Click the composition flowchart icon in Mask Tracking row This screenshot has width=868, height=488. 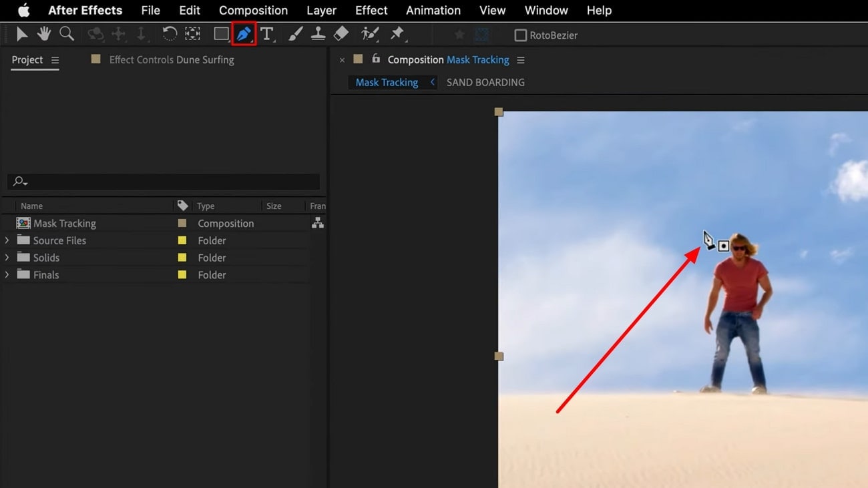point(318,224)
